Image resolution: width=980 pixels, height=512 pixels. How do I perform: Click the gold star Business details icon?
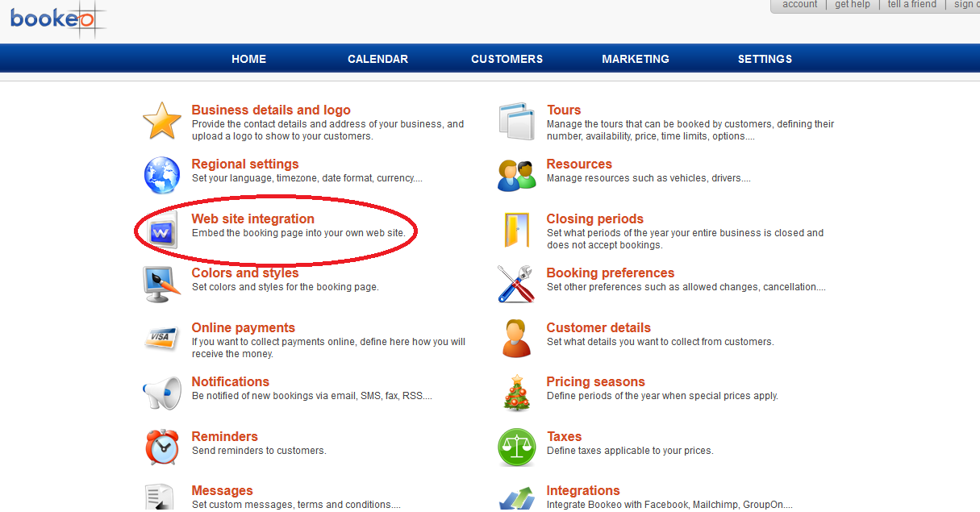pos(162,121)
